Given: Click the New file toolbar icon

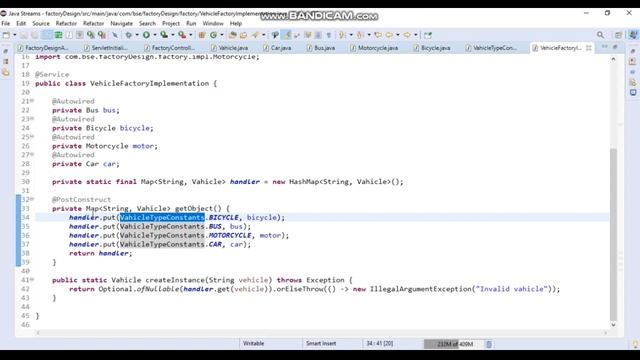Looking at the screenshot, I should tap(6, 35).
